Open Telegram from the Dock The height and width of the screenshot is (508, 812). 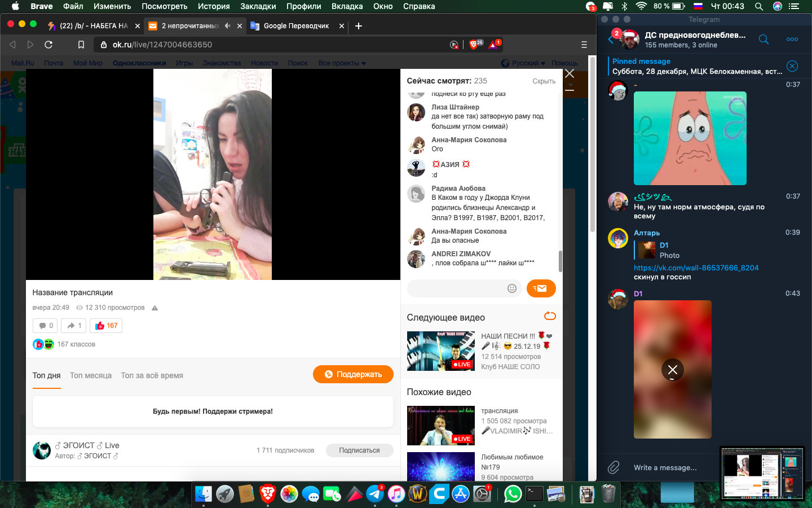pyautogui.click(x=375, y=494)
